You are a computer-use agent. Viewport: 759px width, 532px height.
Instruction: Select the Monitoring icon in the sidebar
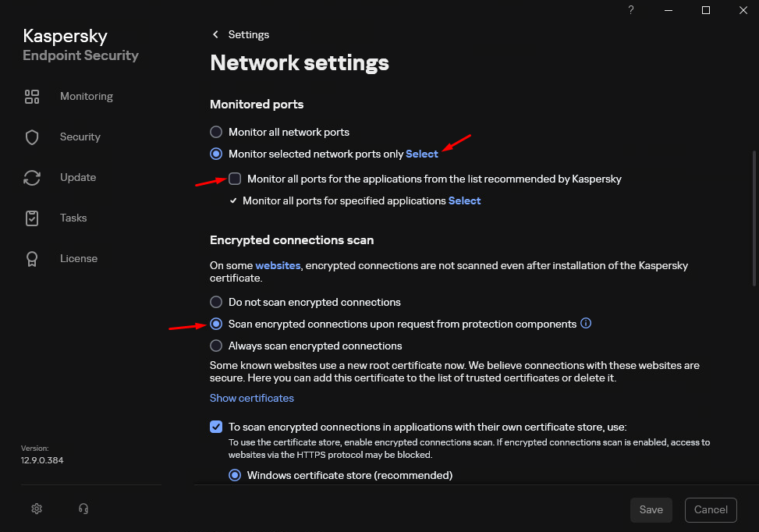[31, 96]
